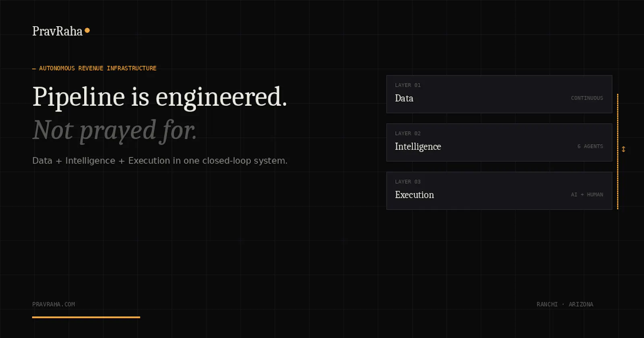
Task: Click the italic 'Not prayed for.' line
Action: pos(115,130)
